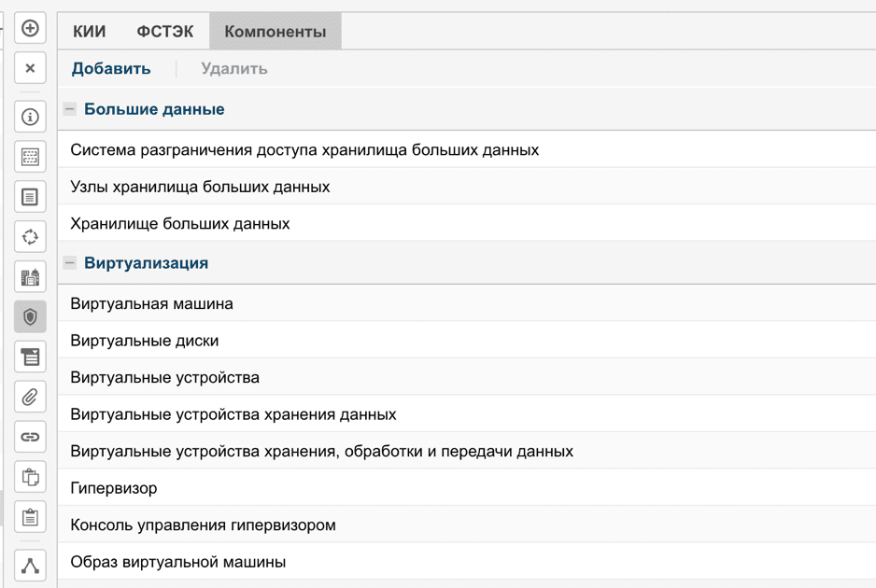The image size is (876, 588).
Task: Click the clipboard icon in sidebar
Action: pyautogui.click(x=30, y=517)
